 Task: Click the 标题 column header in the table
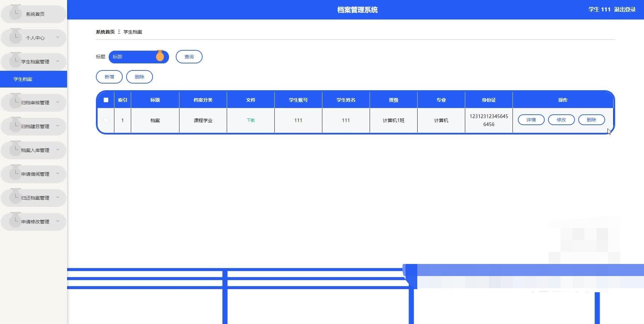point(155,100)
